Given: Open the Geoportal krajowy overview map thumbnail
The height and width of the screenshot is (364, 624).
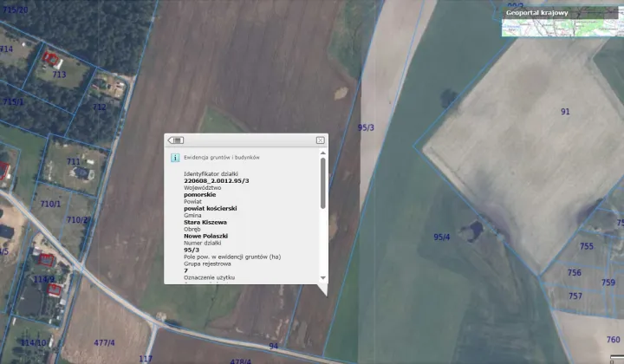Looking at the screenshot, I should pyautogui.click(x=562, y=28).
